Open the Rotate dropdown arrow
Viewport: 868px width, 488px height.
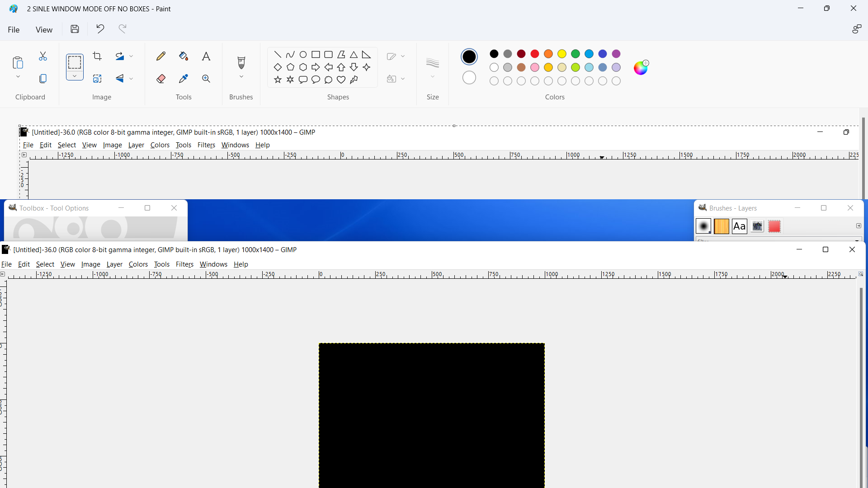click(131, 56)
